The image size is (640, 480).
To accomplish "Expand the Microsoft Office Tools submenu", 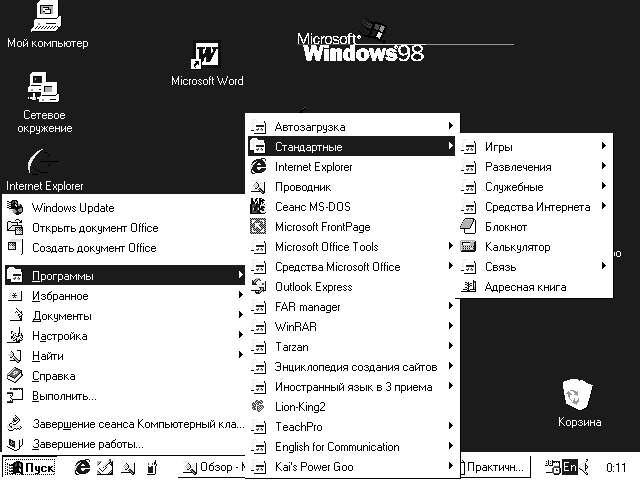I will [x=352, y=247].
